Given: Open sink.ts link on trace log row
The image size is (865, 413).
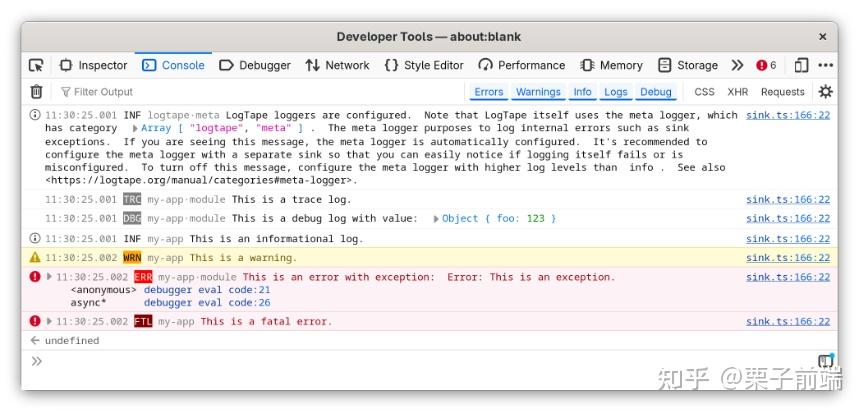Looking at the screenshot, I should point(788,200).
